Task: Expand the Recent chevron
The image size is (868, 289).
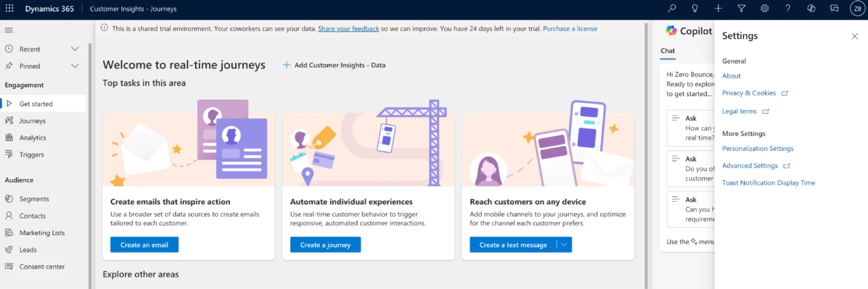Action: click(75, 49)
